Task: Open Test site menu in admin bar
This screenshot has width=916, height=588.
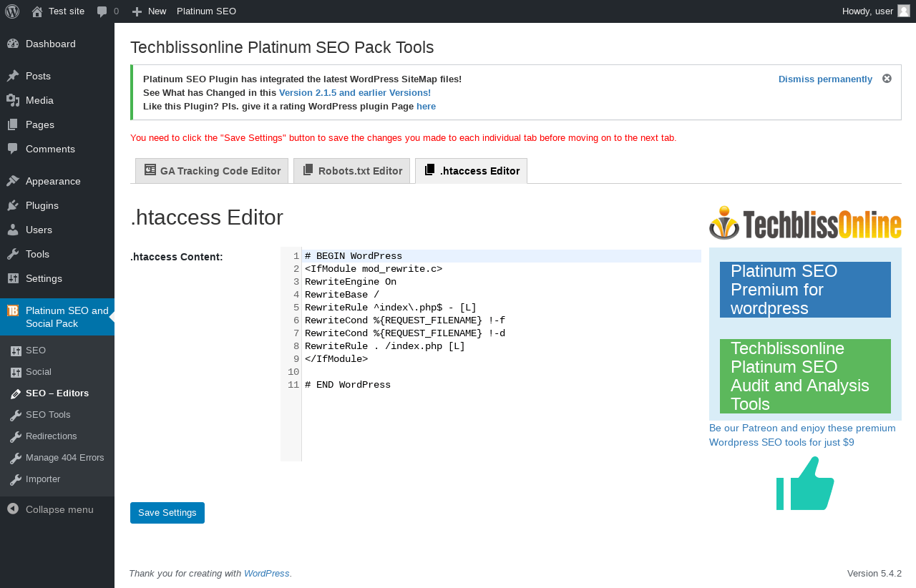Action: pyautogui.click(x=58, y=11)
